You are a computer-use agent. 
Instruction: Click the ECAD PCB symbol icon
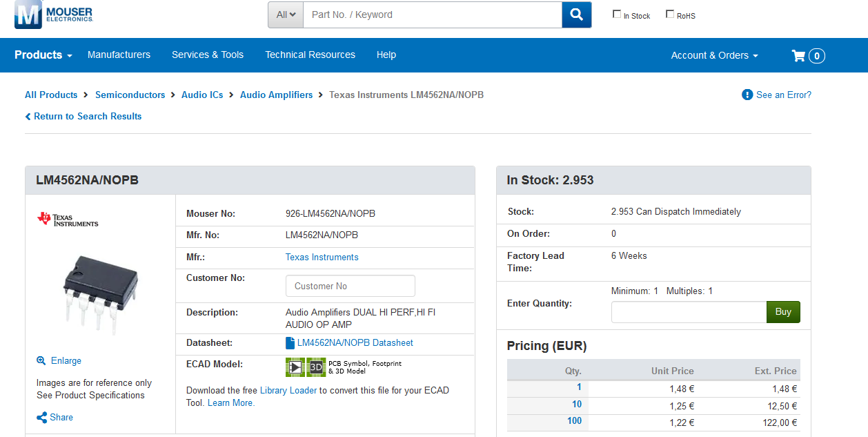[295, 367]
